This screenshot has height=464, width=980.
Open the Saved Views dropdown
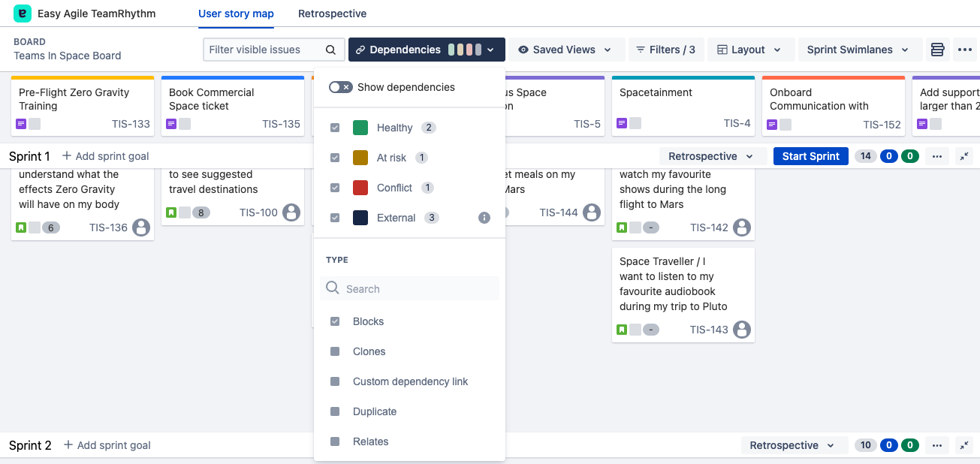pos(567,50)
